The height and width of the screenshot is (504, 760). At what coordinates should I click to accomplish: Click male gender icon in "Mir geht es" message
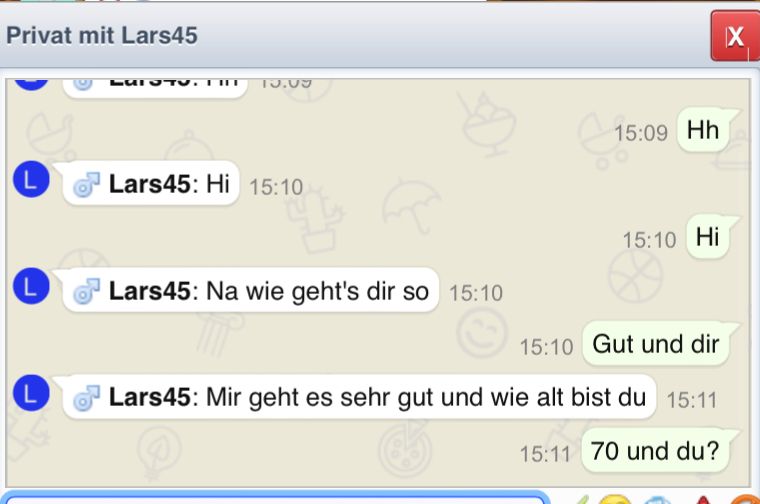(86, 398)
